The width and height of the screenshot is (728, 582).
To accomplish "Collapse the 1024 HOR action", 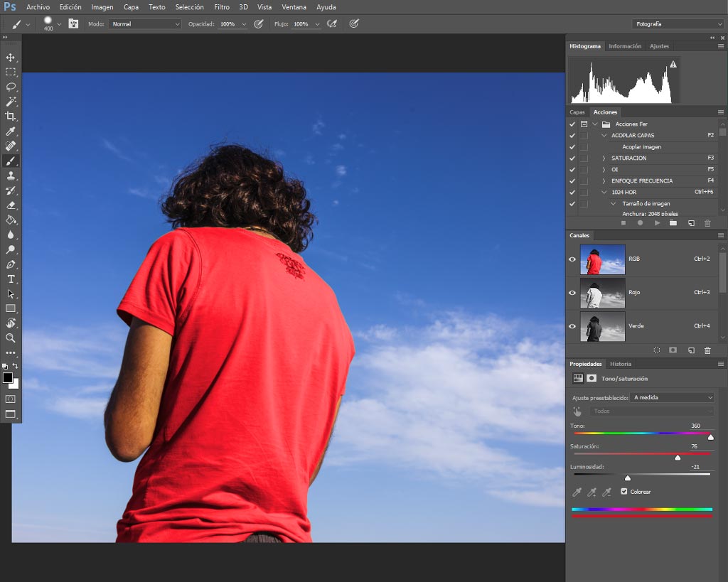I will coord(604,192).
